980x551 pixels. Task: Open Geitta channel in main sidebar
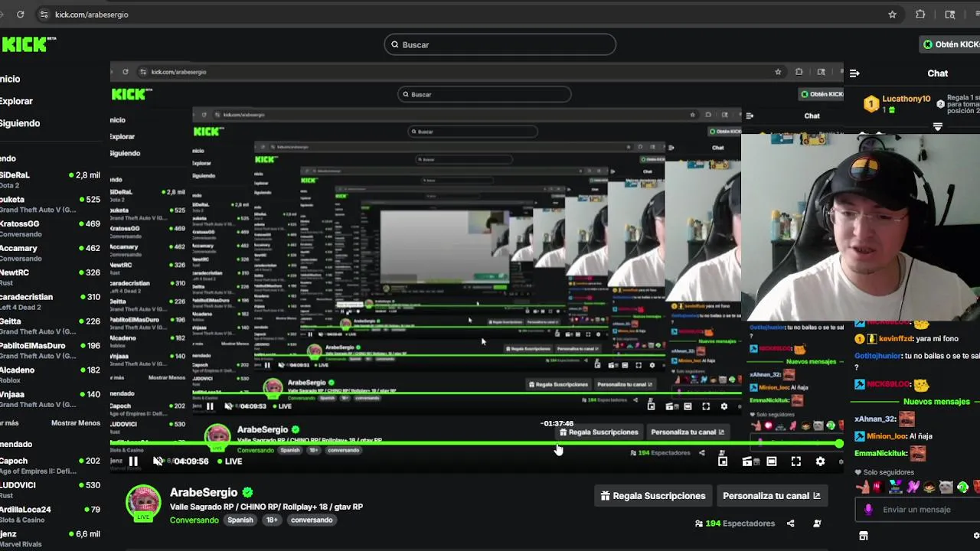(51, 326)
